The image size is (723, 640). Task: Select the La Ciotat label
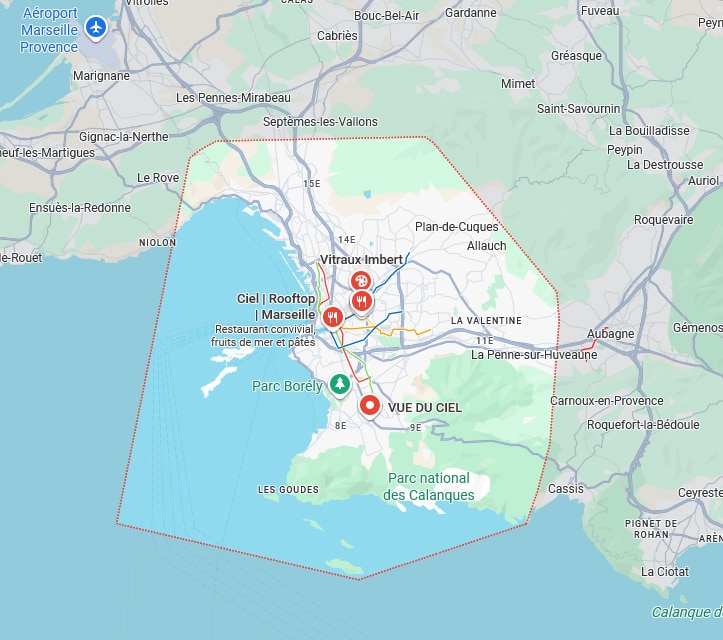click(x=664, y=572)
